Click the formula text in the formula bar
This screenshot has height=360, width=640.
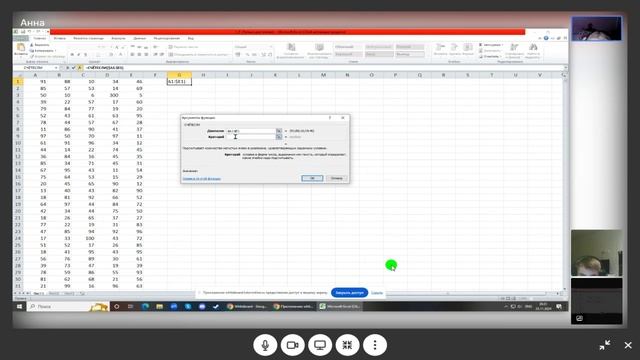coord(104,68)
